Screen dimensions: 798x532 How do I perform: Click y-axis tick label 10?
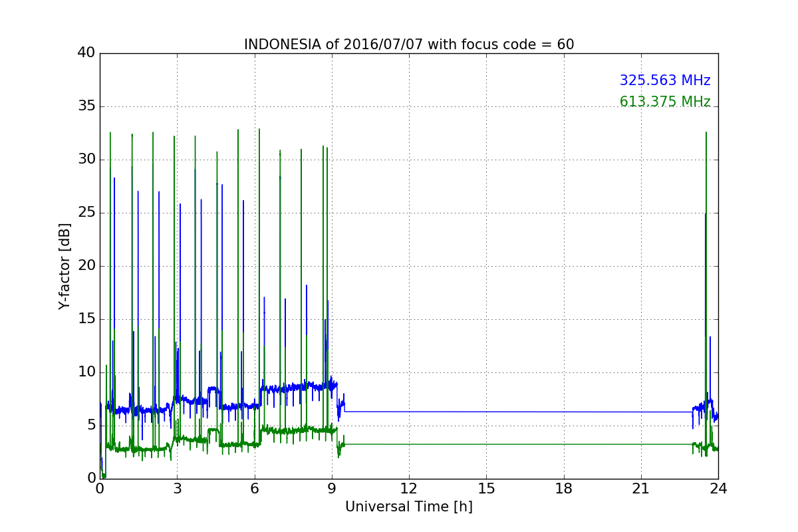click(86, 372)
